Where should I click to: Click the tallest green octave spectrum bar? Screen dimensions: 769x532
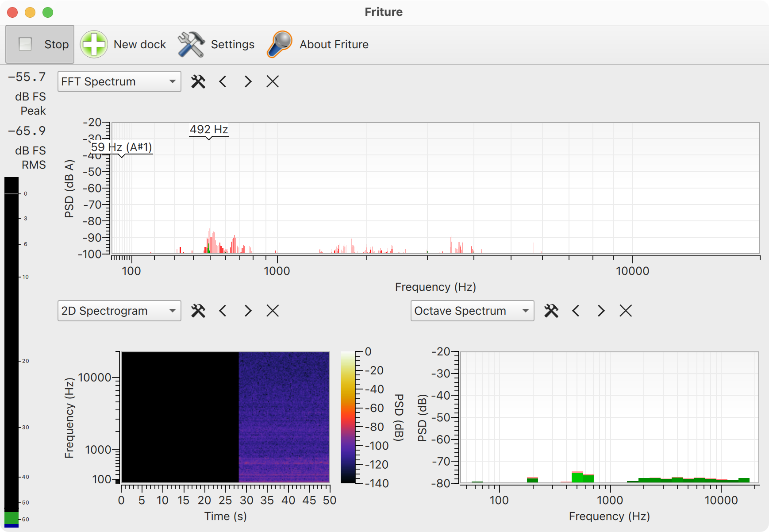(x=577, y=477)
